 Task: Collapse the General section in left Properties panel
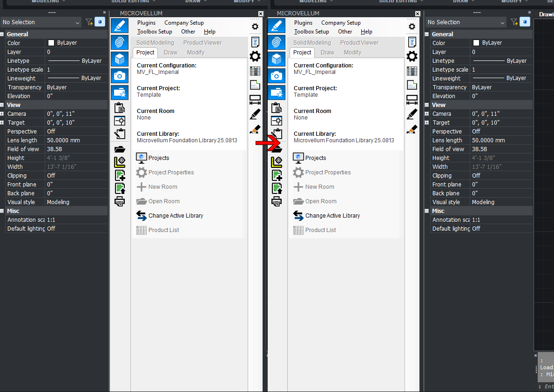2,34
